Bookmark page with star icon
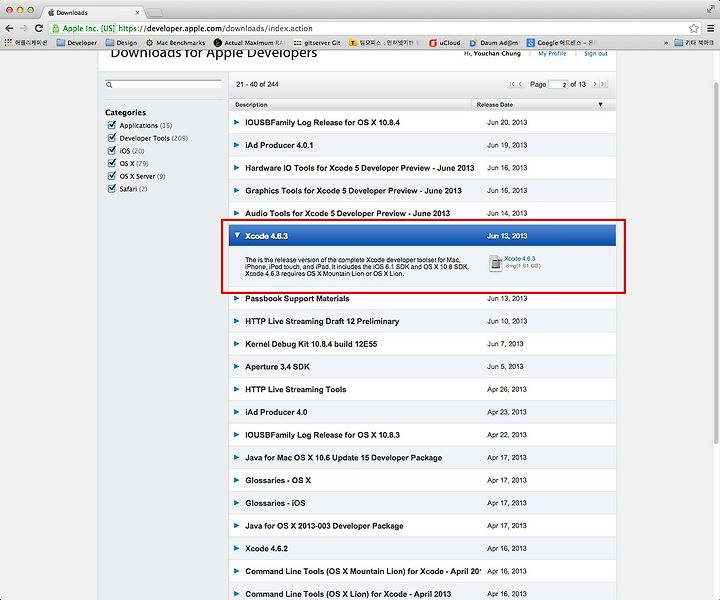This screenshot has width=720, height=600. coord(694,28)
